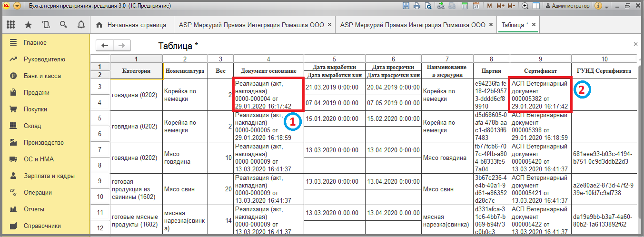Image resolution: width=644 pixels, height=237 pixels.
Task: Click the forward arrow navigation button
Action: coord(122,45)
